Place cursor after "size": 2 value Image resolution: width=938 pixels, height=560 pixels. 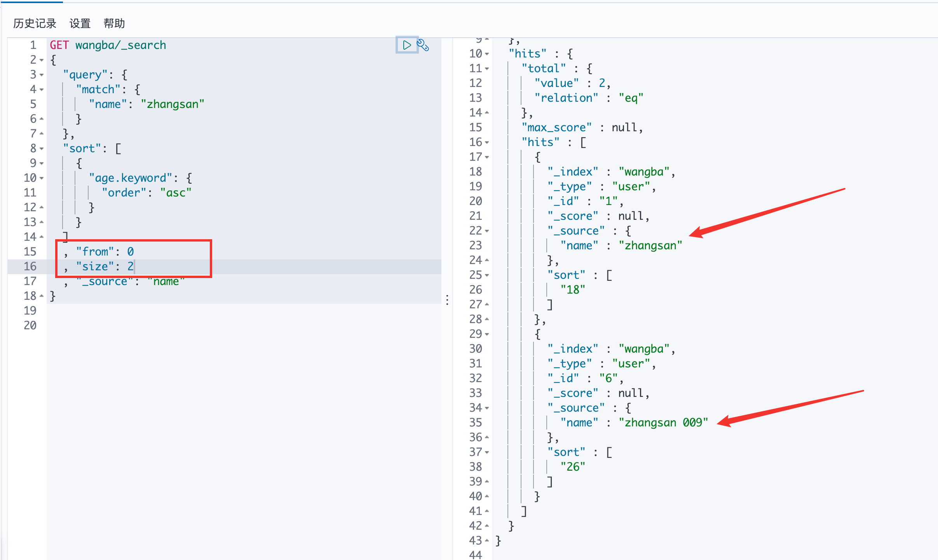click(x=134, y=266)
